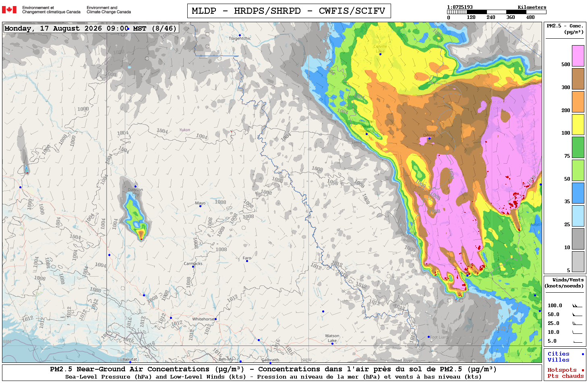Click the Colville Lake label
588x383 pixels.
click(x=380, y=49)
